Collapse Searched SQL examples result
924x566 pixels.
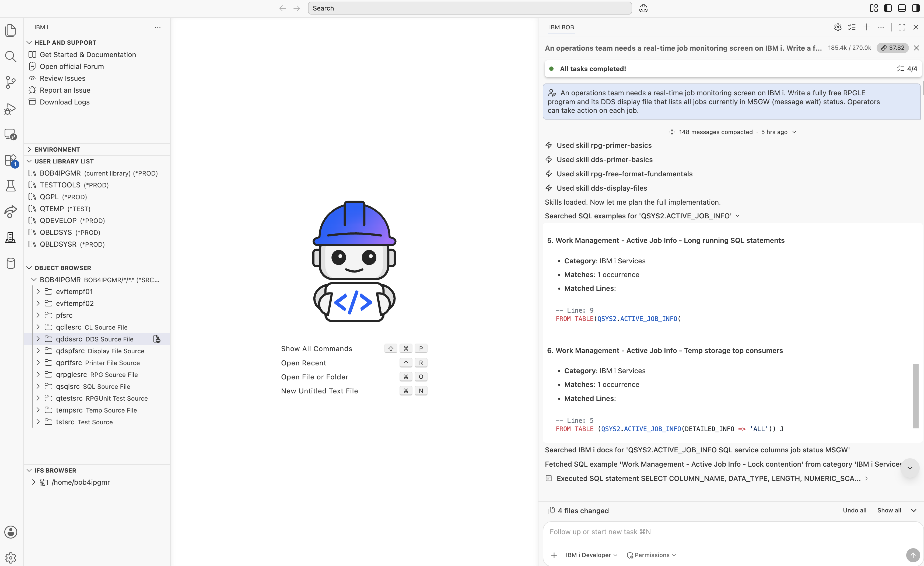click(738, 216)
